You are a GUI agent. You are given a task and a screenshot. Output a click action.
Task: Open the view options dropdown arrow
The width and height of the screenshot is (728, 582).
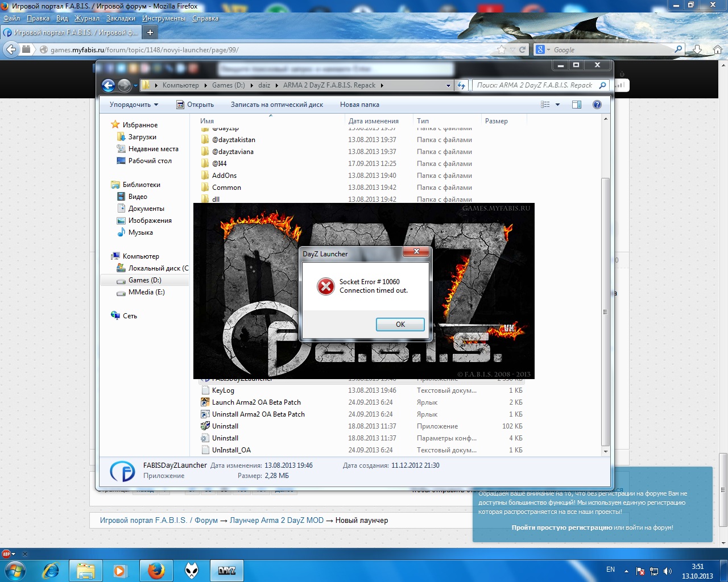pos(557,105)
